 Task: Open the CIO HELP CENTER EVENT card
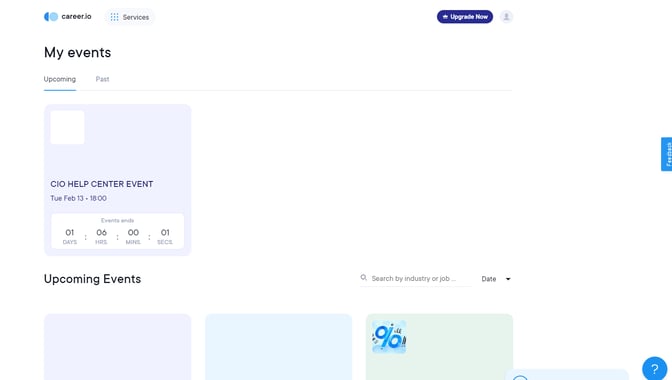pos(117,180)
